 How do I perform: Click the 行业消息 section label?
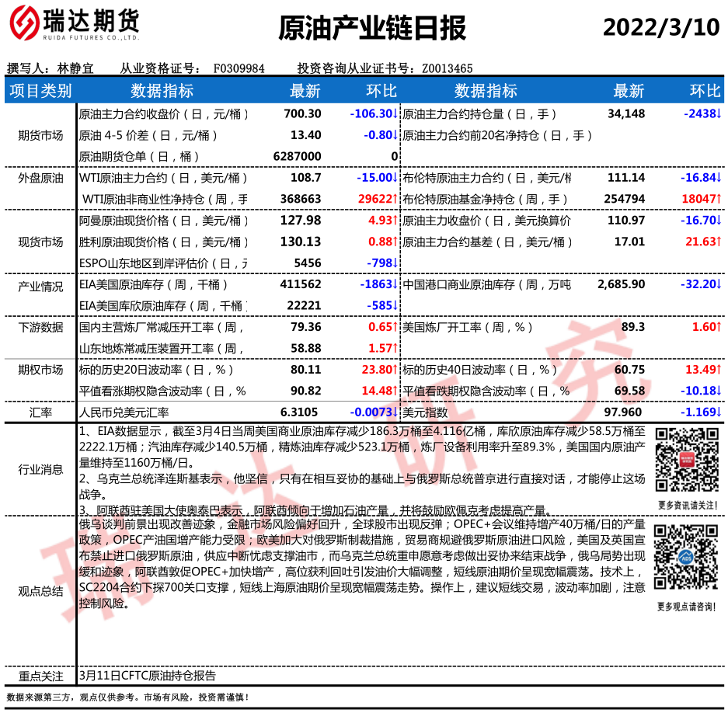[x=40, y=469]
